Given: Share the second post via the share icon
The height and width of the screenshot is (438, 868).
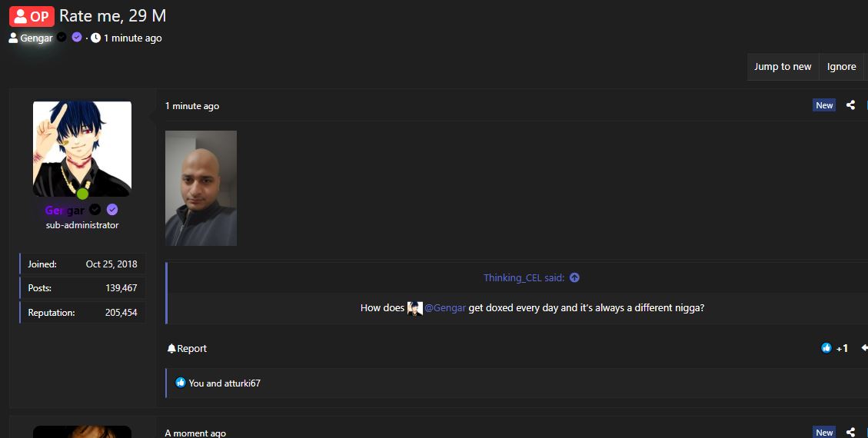Looking at the screenshot, I should [x=851, y=433].
